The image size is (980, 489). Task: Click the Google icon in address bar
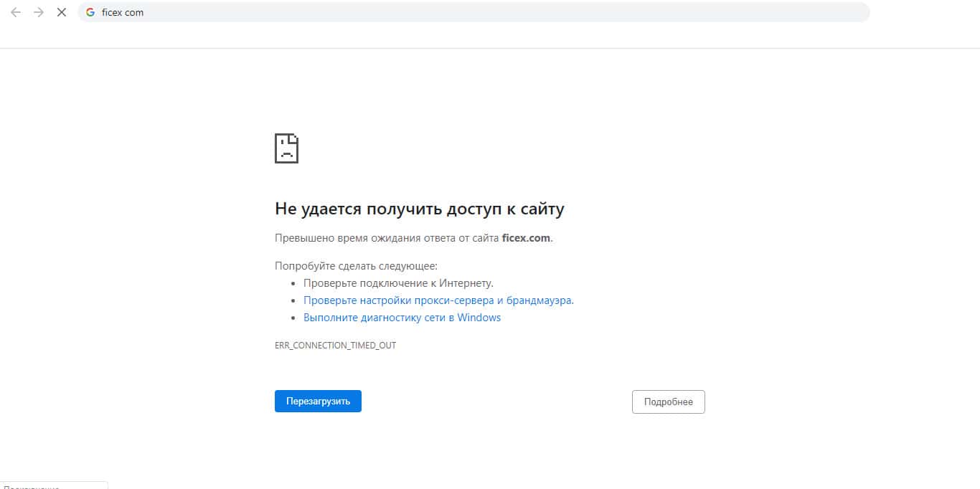[x=90, y=12]
